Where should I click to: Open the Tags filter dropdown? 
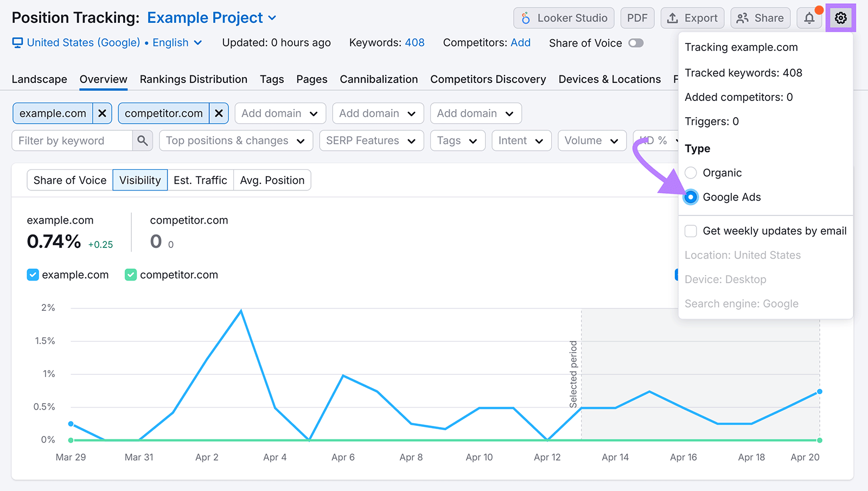coord(457,141)
